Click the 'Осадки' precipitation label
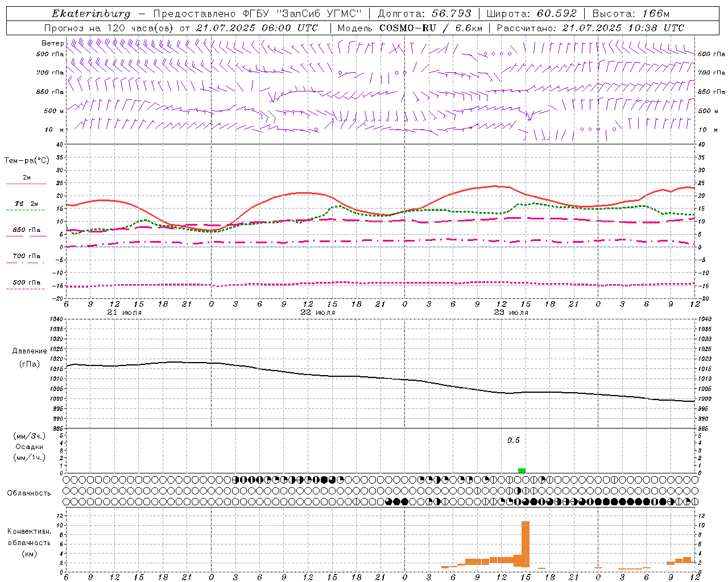Image resolution: width=728 pixels, height=582 pixels. 30,447
